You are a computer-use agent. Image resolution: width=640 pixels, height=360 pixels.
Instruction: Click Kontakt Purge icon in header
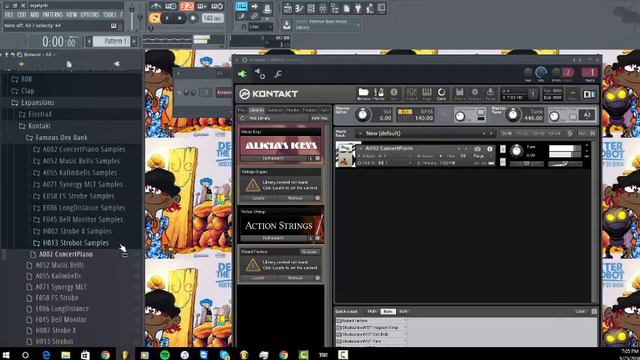490,94
